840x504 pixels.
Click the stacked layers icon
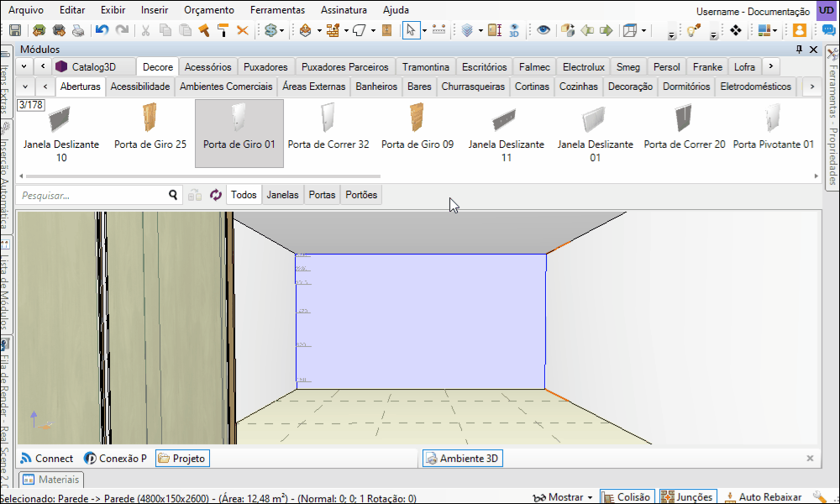pos(467,30)
